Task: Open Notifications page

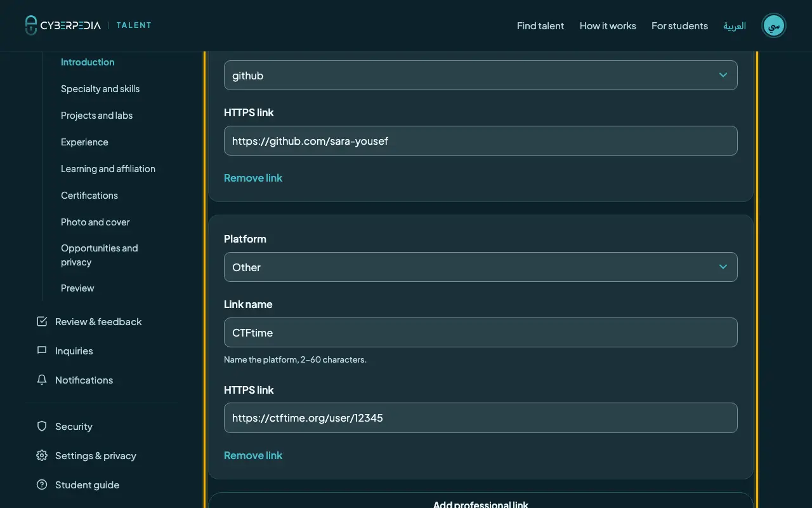Action: [84, 380]
